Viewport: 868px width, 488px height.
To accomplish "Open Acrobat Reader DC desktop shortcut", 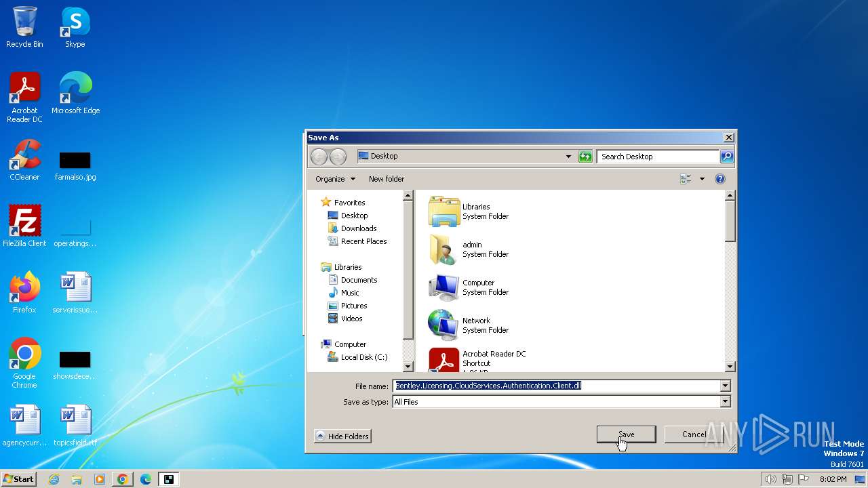I will [x=24, y=97].
